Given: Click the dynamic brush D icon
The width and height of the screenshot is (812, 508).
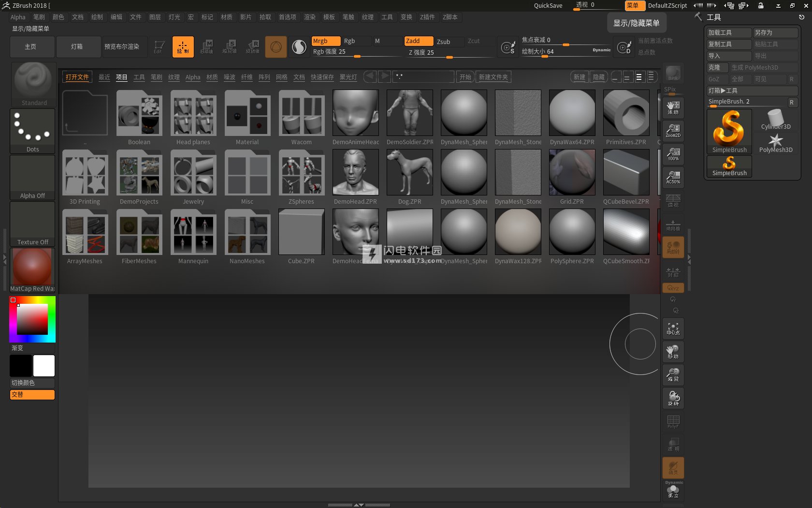Looking at the screenshot, I should (x=624, y=47).
